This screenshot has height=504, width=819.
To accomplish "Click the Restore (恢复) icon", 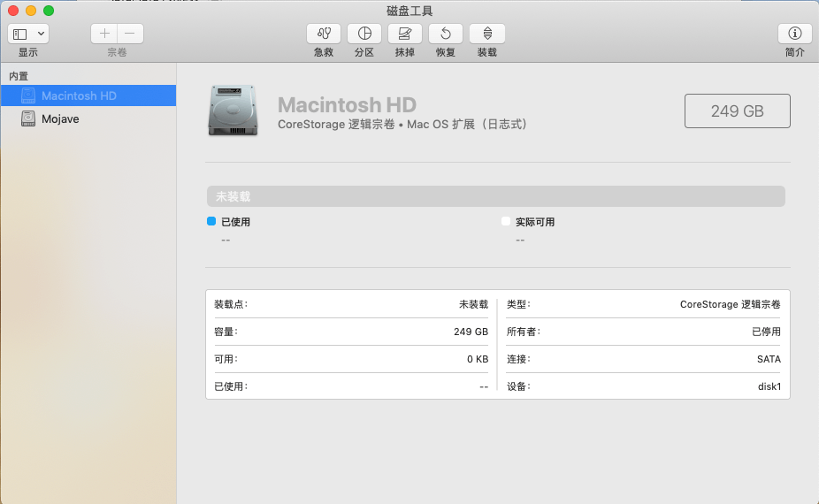I will coord(446,34).
